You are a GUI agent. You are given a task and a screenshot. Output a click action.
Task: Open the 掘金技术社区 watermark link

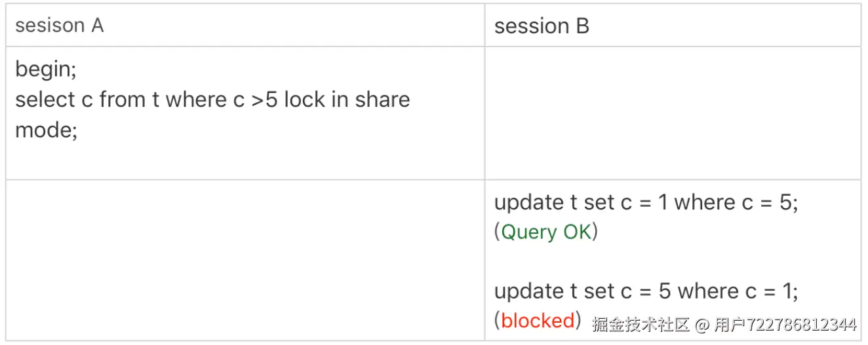tap(641, 325)
